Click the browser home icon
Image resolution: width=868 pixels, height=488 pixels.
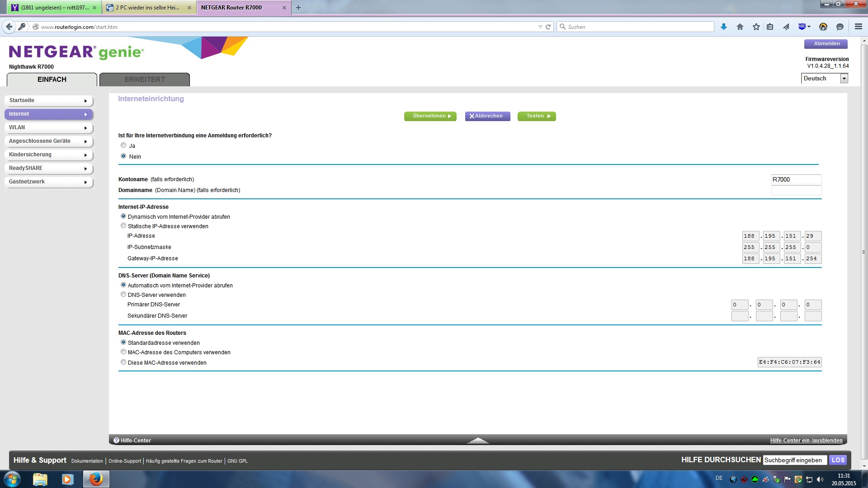click(740, 27)
